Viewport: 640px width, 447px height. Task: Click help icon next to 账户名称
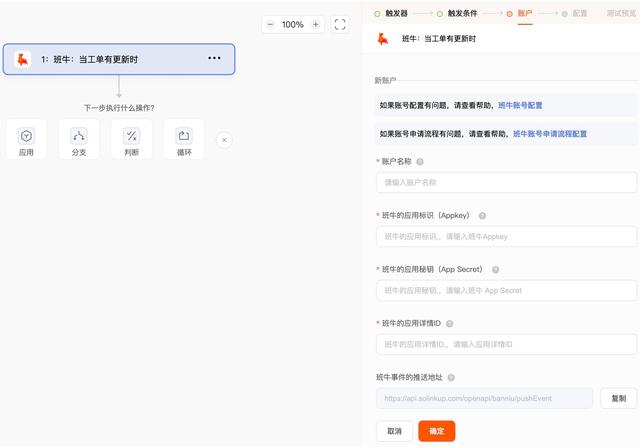(x=420, y=161)
